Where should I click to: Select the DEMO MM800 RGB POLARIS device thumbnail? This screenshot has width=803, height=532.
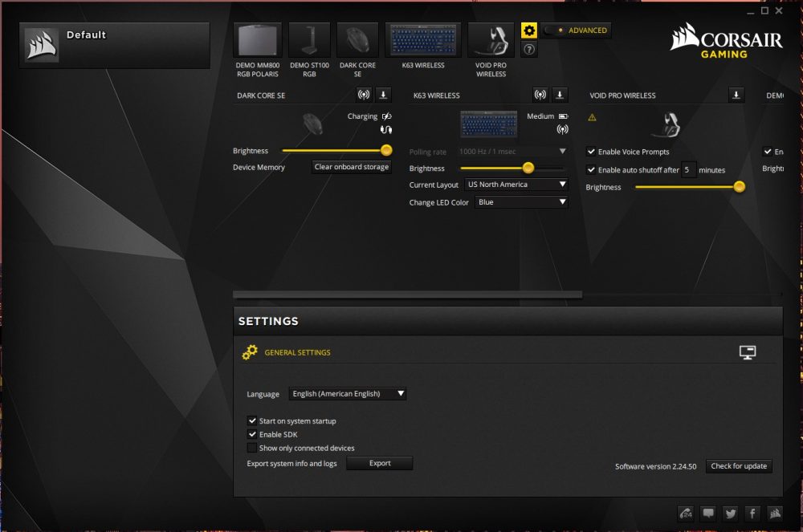258,40
